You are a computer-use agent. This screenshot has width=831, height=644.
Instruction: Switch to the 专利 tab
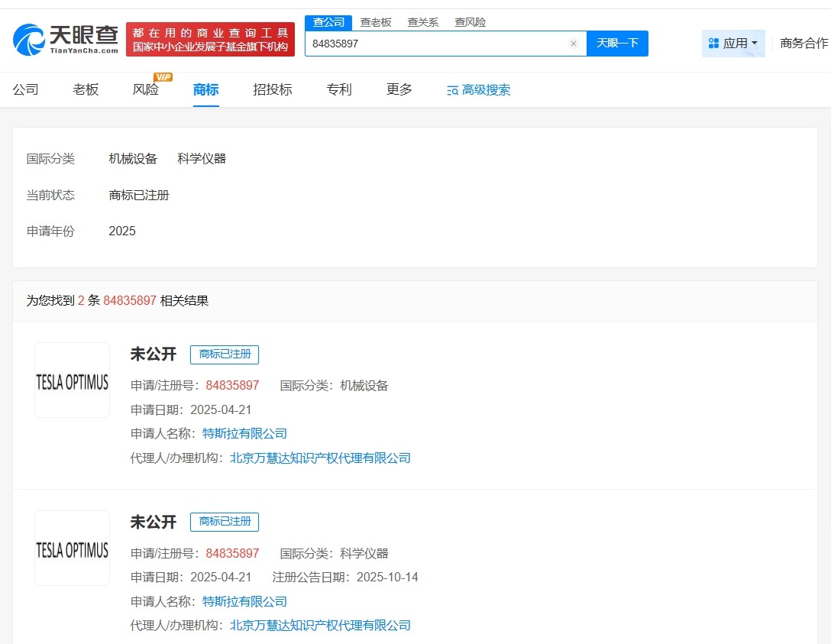338,89
